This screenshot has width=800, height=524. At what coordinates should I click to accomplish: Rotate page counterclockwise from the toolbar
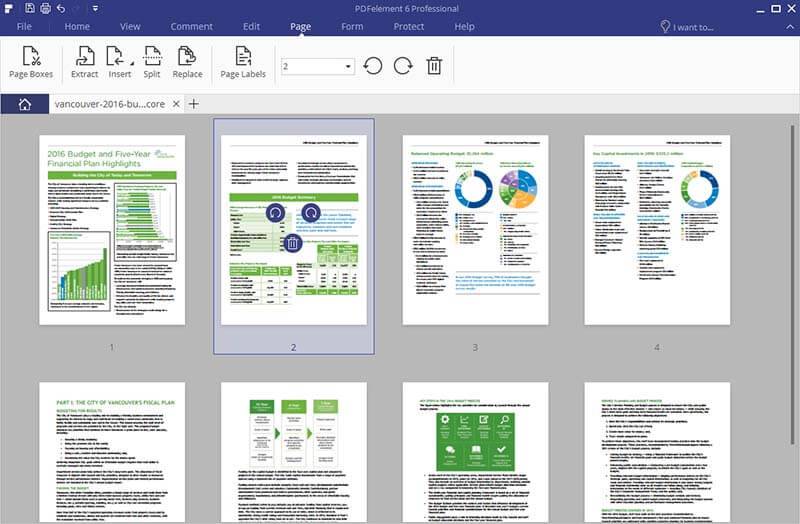coord(373,66)
